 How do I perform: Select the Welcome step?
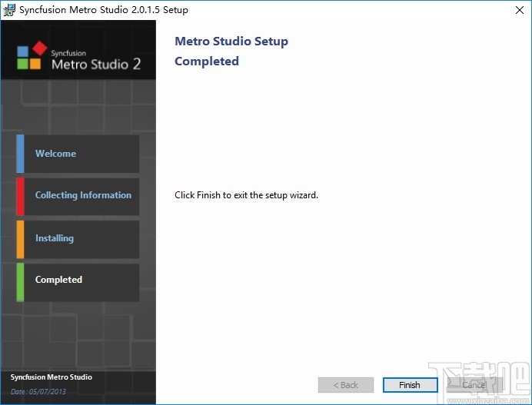[x=78, y=154]
